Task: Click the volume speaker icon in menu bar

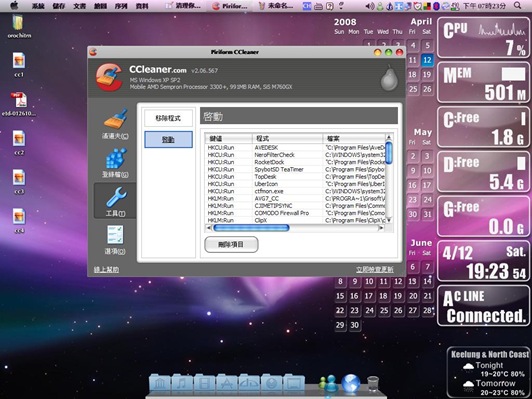Action: coord(370,6)
